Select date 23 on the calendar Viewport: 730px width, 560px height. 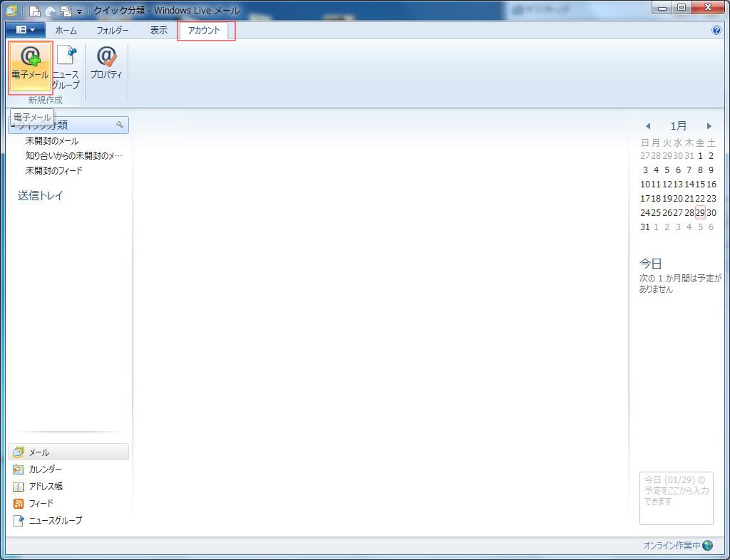coord(711,199)
